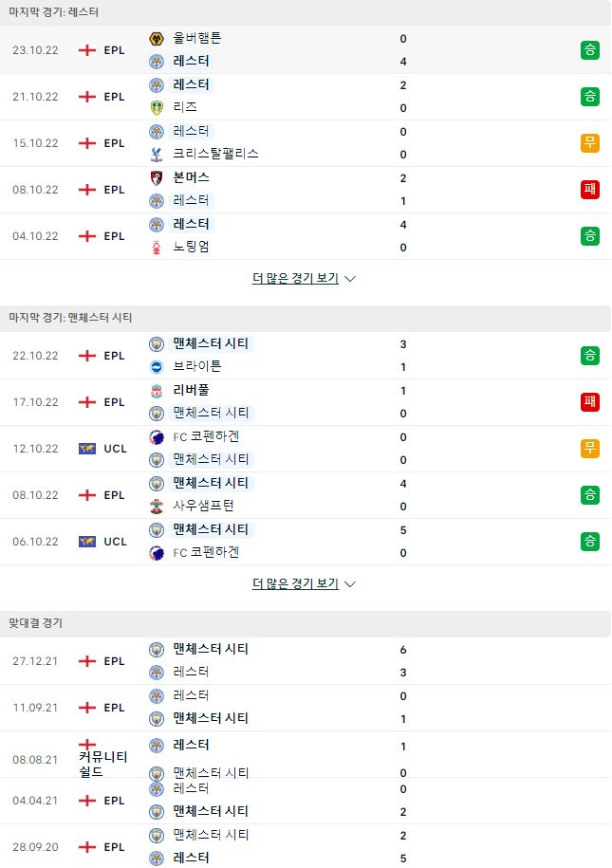Open the FC 코펜하겐 team on 06.10.22
The width and height of the screenshot is (612, 868).
click(206, 552)
